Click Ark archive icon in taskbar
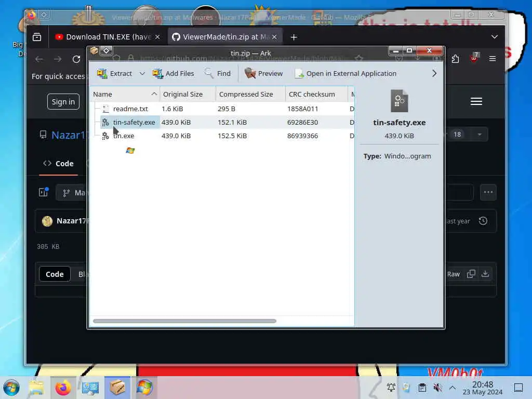 tap(117, 388)
